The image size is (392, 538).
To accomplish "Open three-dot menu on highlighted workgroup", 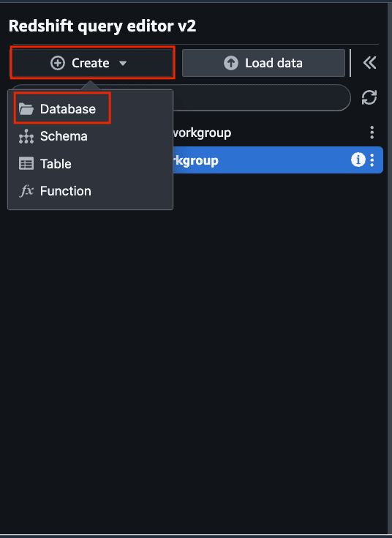I will pos(372,160).
